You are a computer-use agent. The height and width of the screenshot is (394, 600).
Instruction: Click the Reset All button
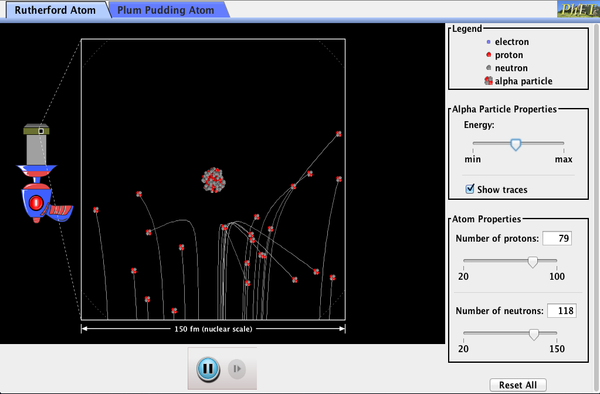(x=518, y=385)
